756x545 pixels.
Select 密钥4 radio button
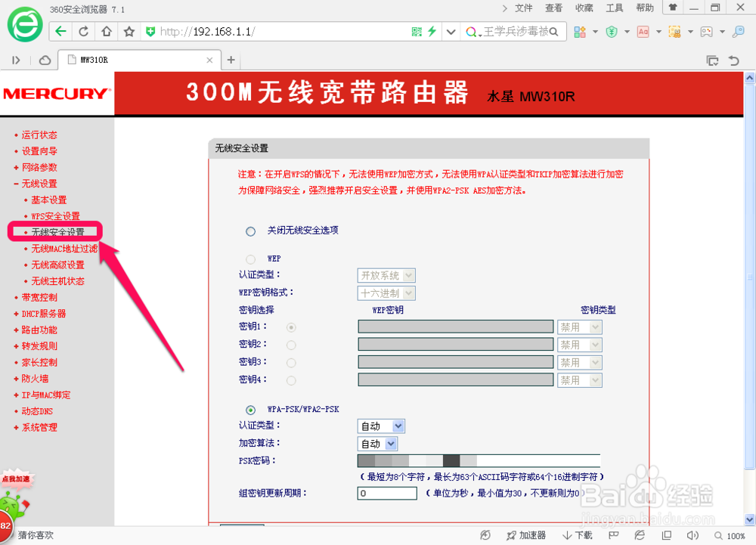(291, 381)
